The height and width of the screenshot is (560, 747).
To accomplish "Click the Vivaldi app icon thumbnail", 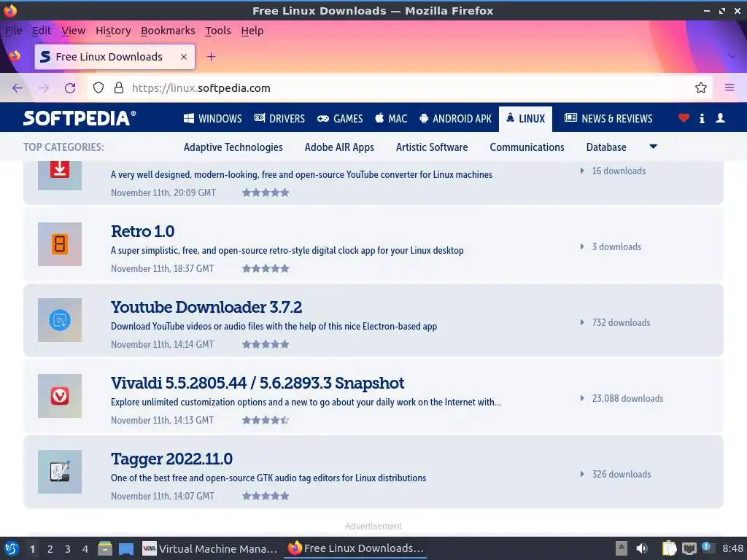I will pyautogui.click(x=60, y=396).
